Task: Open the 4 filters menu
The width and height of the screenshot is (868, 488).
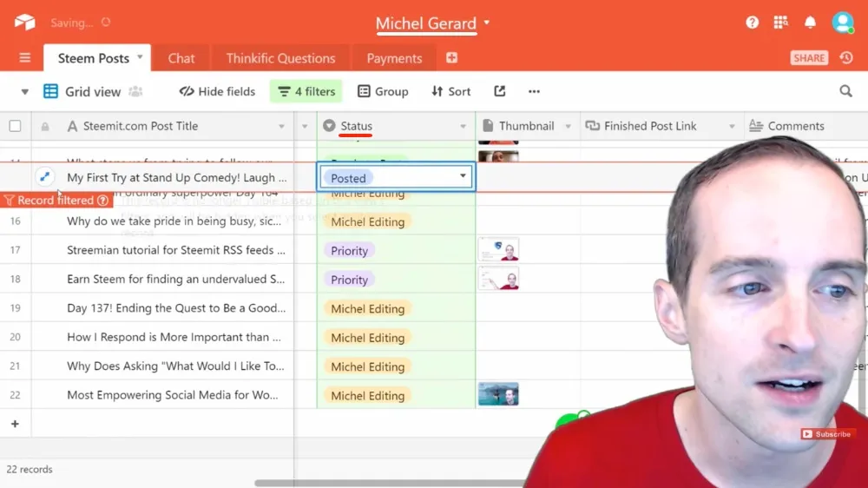Action: click(x=306, y=91)
